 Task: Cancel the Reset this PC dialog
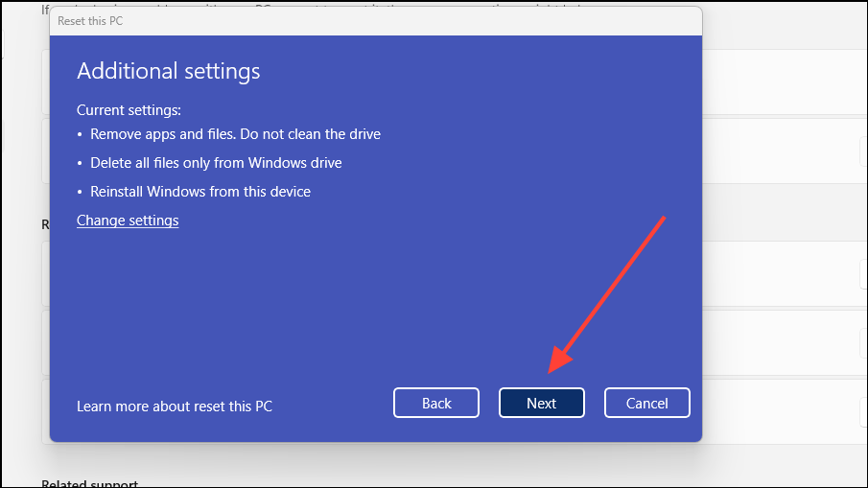click(x=647, y=403)
